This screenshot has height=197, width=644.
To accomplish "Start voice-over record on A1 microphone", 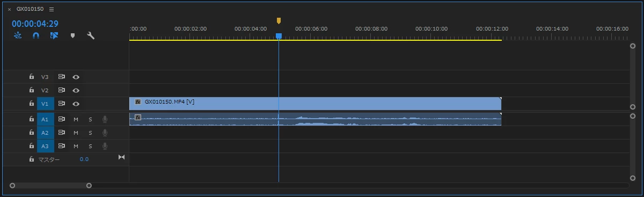I will pyautogui.click(x=105, y=119).
